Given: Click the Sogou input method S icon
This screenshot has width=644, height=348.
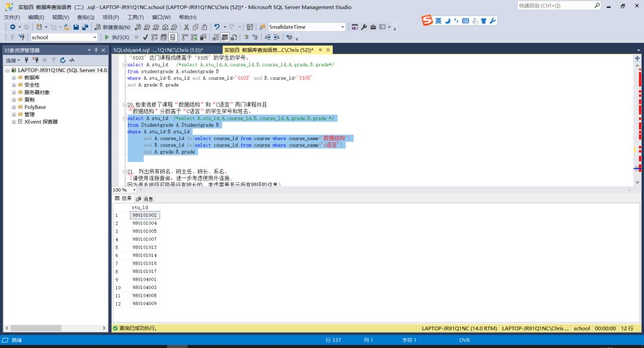Looking at the screenshot, I should [427, 20].
